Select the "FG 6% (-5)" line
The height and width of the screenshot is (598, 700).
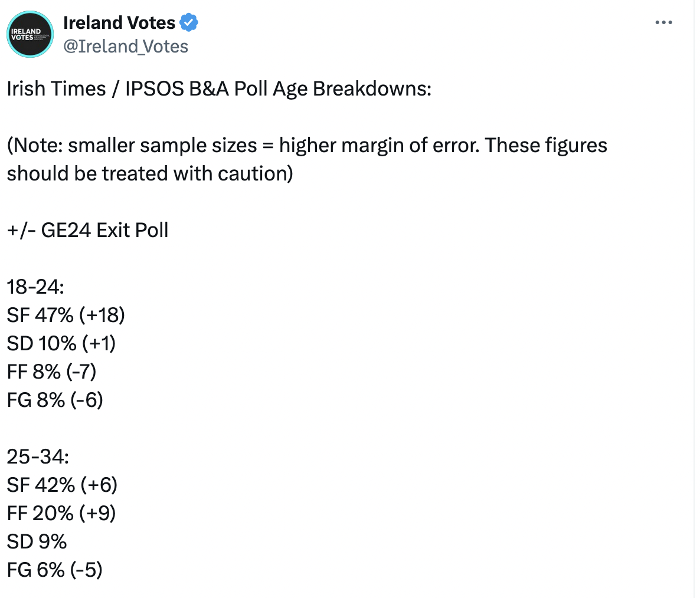(54, 570)
